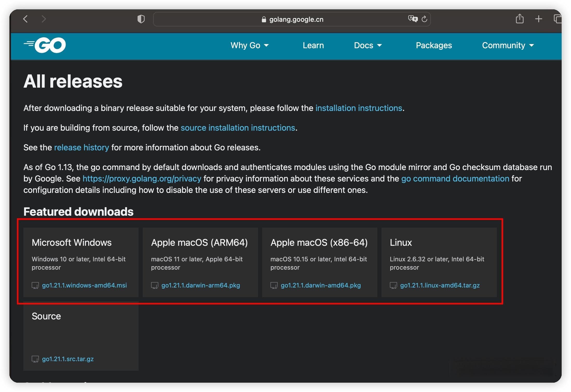The image size is (571, 392).
Task: Download go1.21.1.src.tar.gz source archive
Action: coord(68,359)
